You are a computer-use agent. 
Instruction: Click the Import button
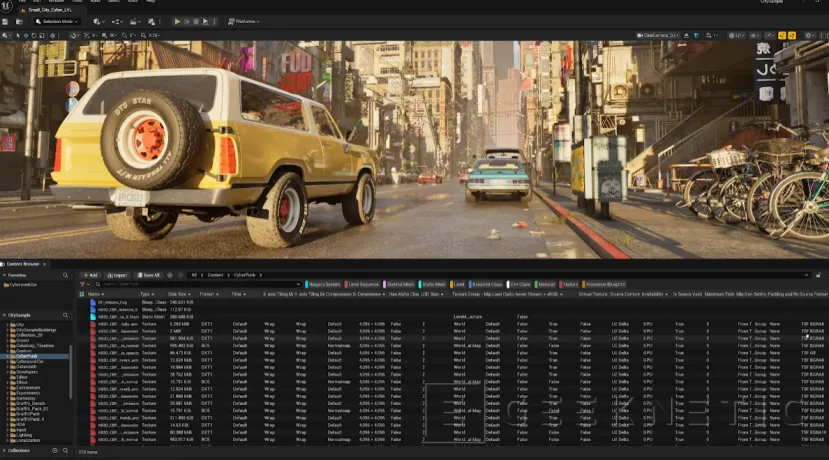[117, 275]
